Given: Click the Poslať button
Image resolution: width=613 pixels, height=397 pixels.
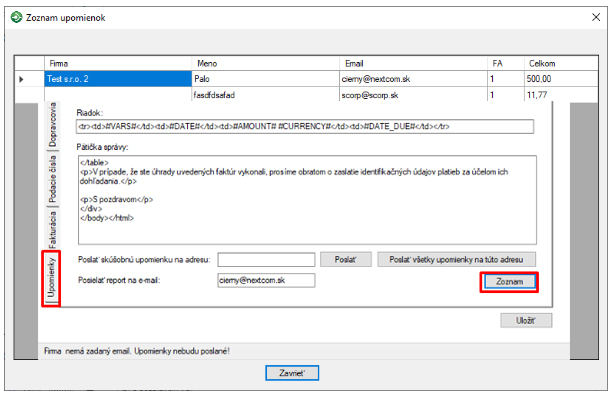Looking at the screenshot, I should pos(346,259).
